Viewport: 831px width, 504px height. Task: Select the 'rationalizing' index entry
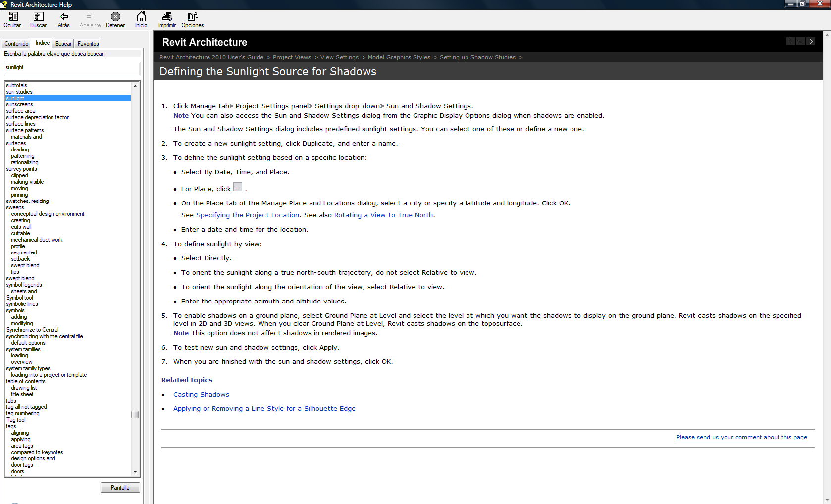point(25,162)
